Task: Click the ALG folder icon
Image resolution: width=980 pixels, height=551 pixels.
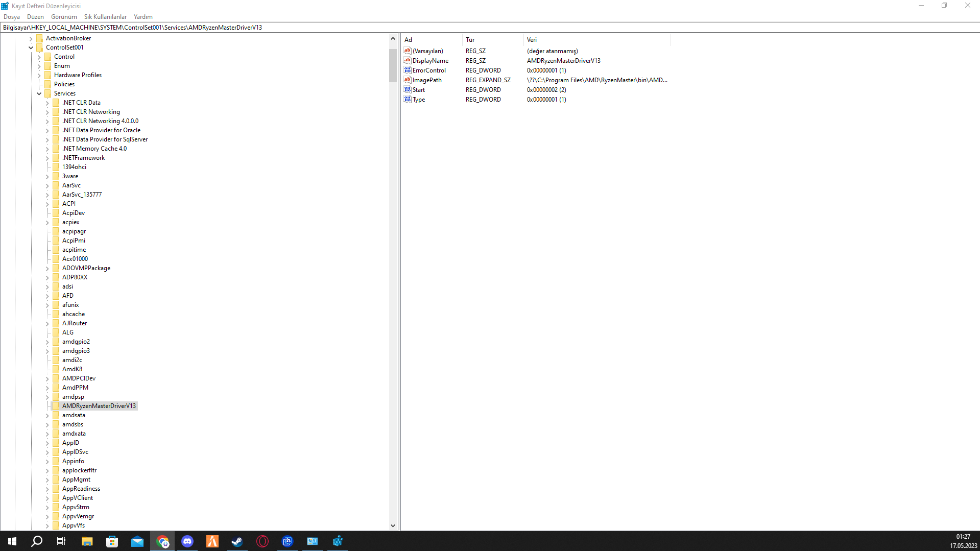Action: pos(56,332)
